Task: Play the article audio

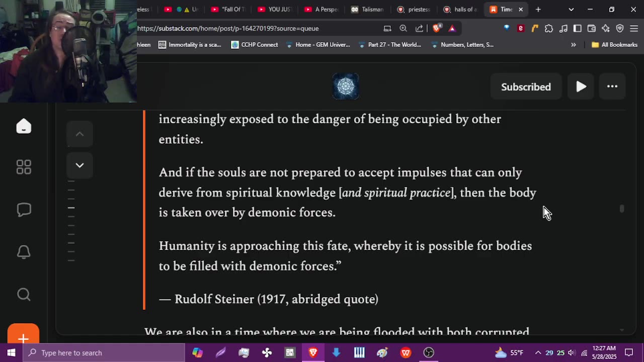Action: point(581,86)
